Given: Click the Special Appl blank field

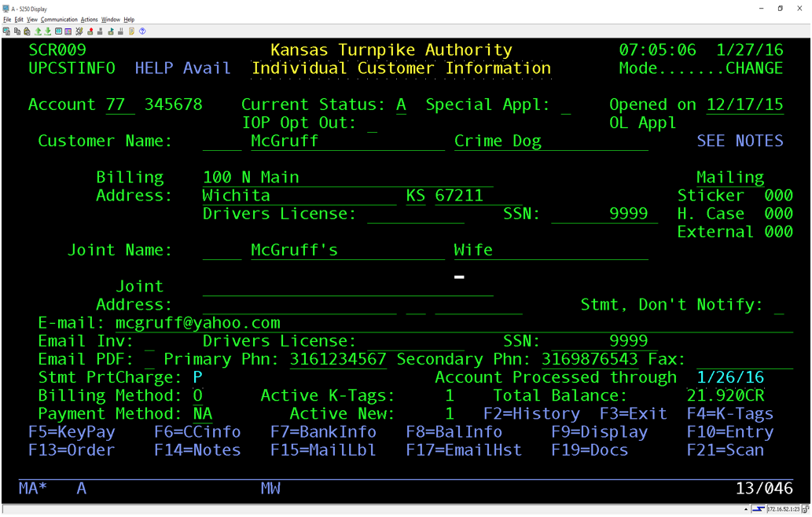Looking at the screenshot, I should 565,104.
